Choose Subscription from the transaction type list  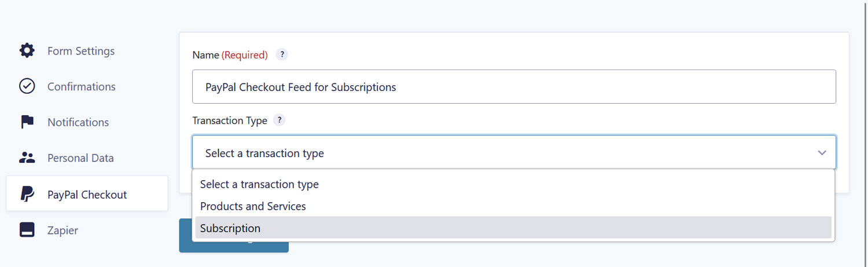tap(513, 228)
